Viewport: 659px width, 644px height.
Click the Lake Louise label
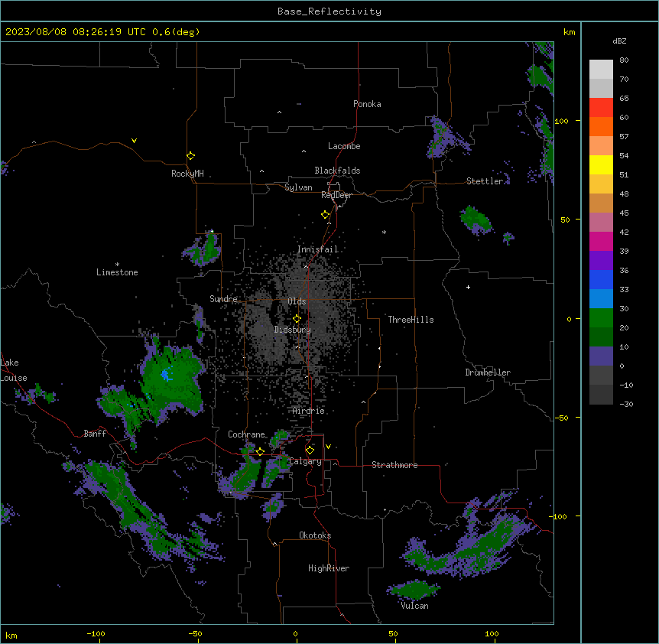click(14, 370)
